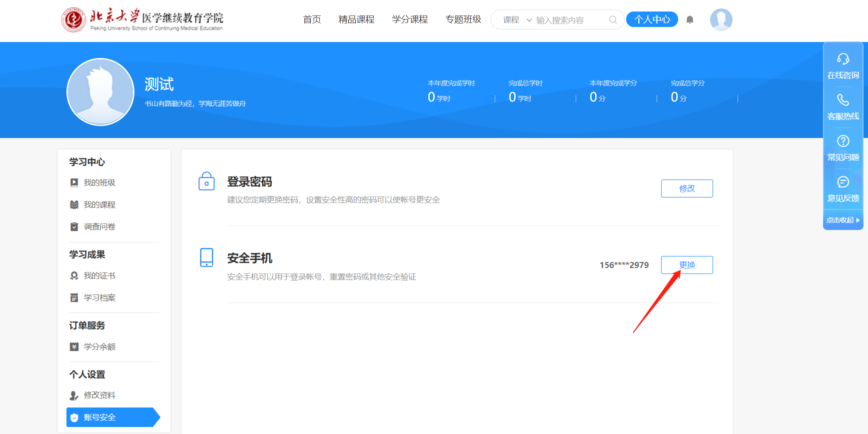Collapse sidebar with 点击收起
This screenshot has height=434, width=868.
coord(843,220)
